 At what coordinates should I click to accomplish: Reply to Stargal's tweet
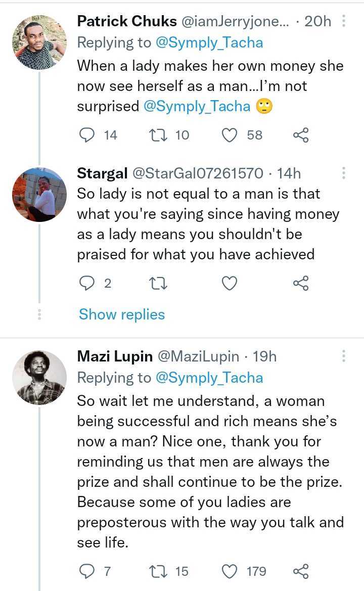pyautogui.click(x=88, y=284)
